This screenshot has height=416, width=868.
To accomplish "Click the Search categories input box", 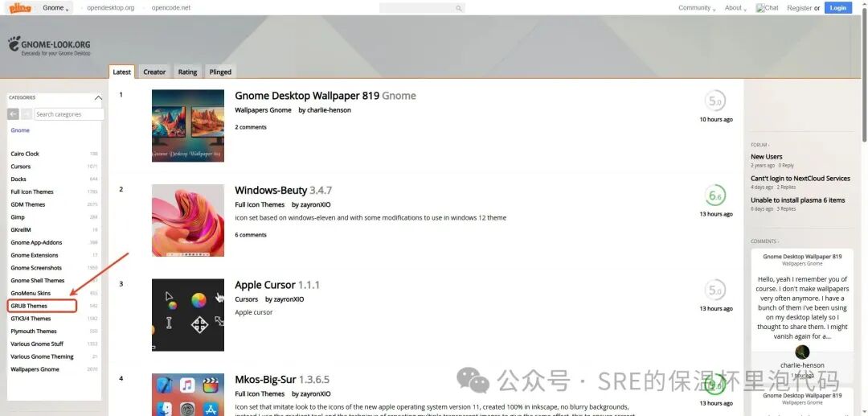I will [x=69, y=114].
